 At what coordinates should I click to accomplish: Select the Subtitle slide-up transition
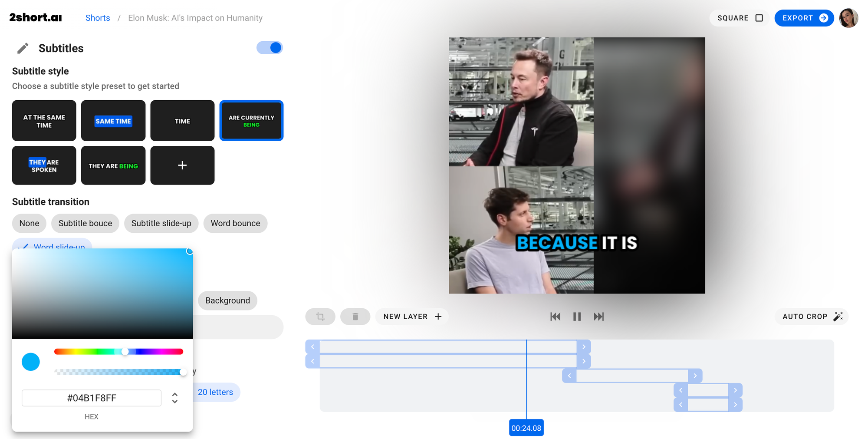click(161, 223)
